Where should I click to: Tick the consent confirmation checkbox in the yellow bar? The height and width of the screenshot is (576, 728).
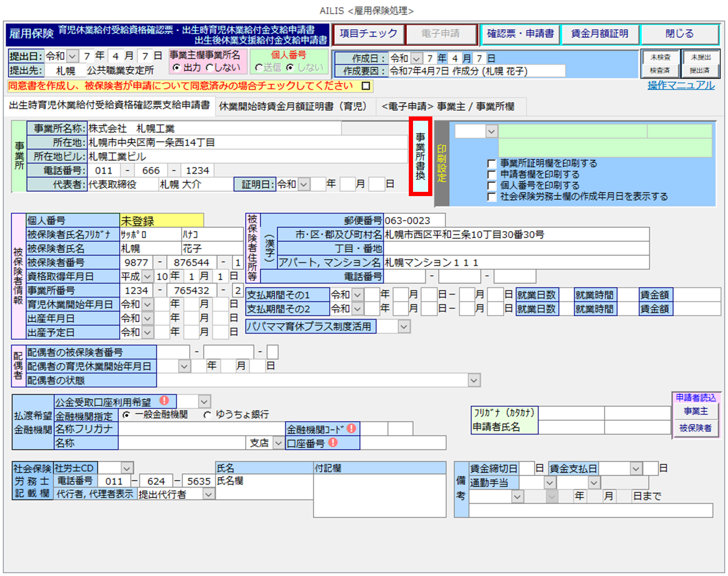365,86
